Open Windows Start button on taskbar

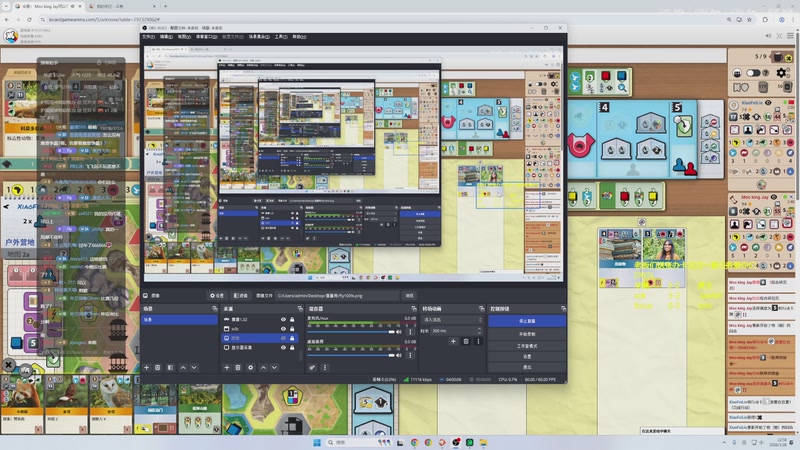[x=317, y=442]
